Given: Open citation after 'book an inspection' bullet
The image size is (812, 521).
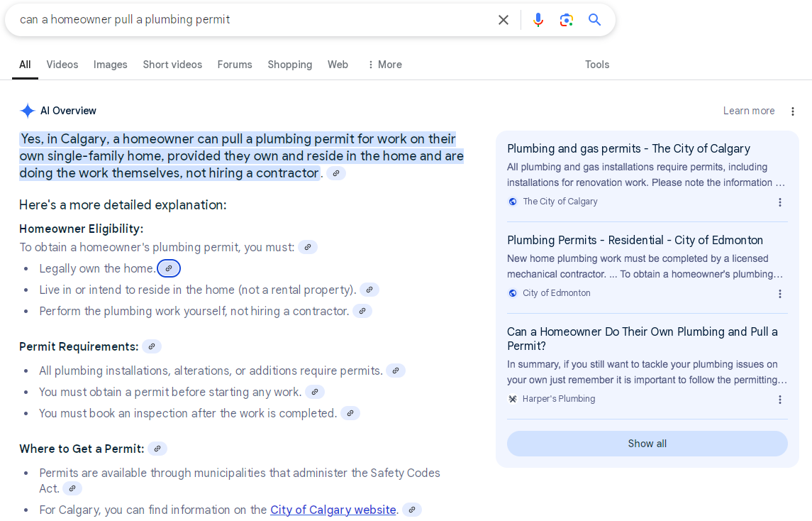Looking at the screenshot, I should point(350,413).
